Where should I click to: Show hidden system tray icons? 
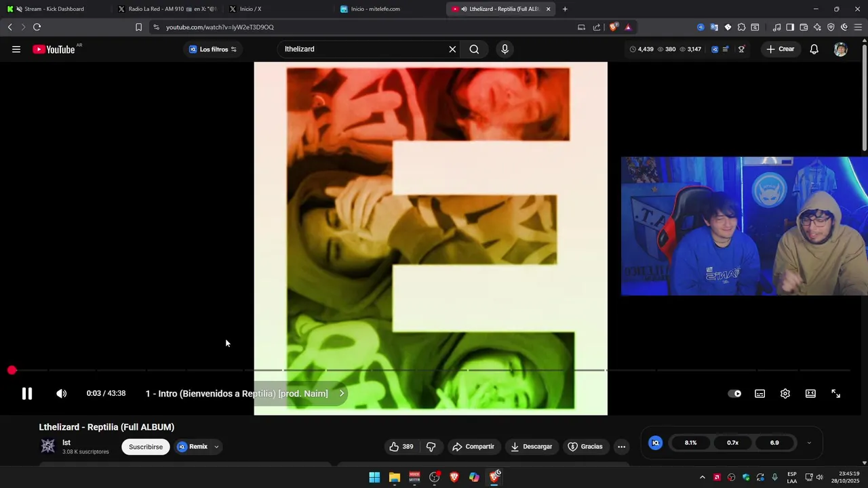point(702,477)
